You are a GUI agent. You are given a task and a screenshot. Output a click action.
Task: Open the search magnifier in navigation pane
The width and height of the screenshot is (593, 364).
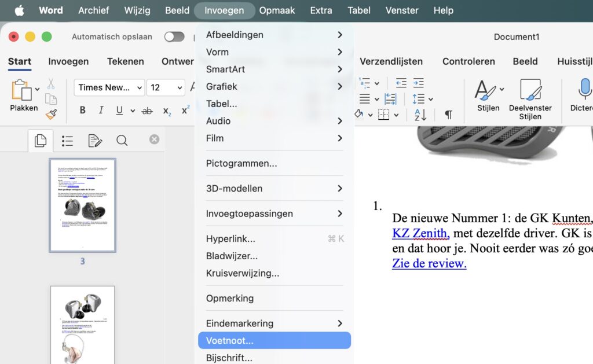pos(122,141)
